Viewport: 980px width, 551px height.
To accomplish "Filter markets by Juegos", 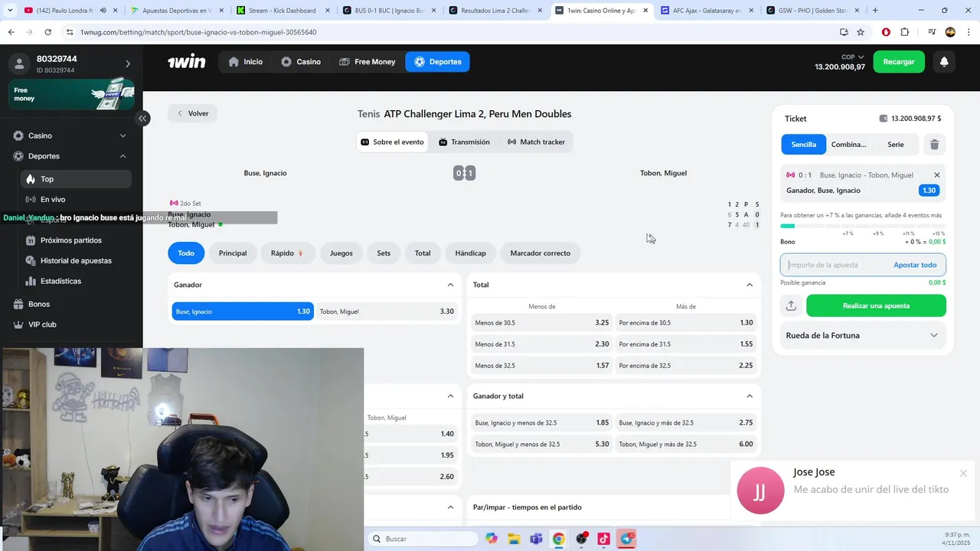I will (x=341, y=253).
